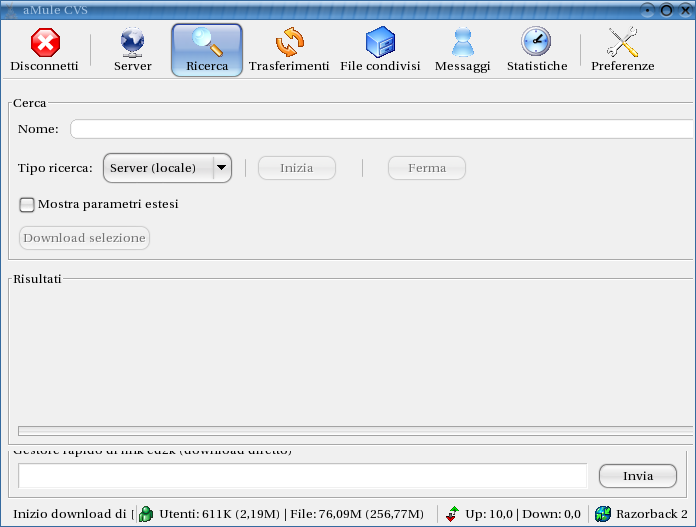
Task: Select the Ricerca magnifier icon
Action: coord(207,43)
